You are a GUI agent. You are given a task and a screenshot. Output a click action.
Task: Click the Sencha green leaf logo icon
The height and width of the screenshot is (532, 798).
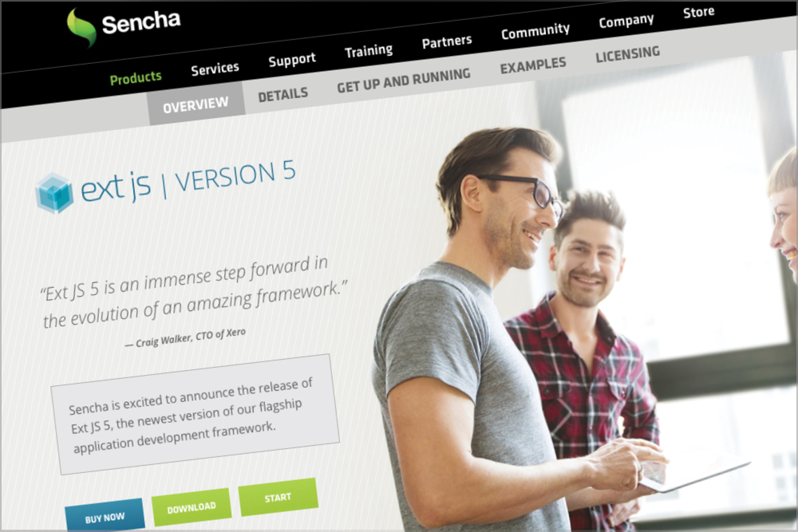point(81,27)
